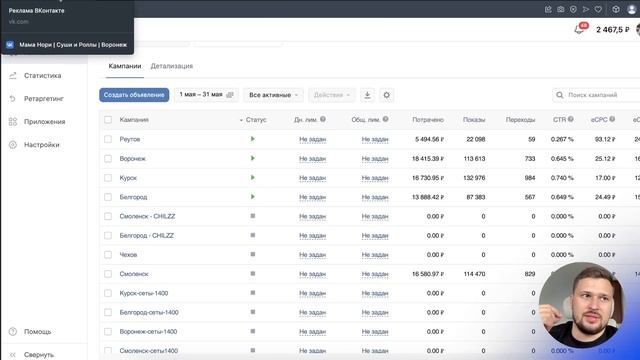
Task: Click the Белгород CTR value 0.649 %
Action: click(562, 197)
